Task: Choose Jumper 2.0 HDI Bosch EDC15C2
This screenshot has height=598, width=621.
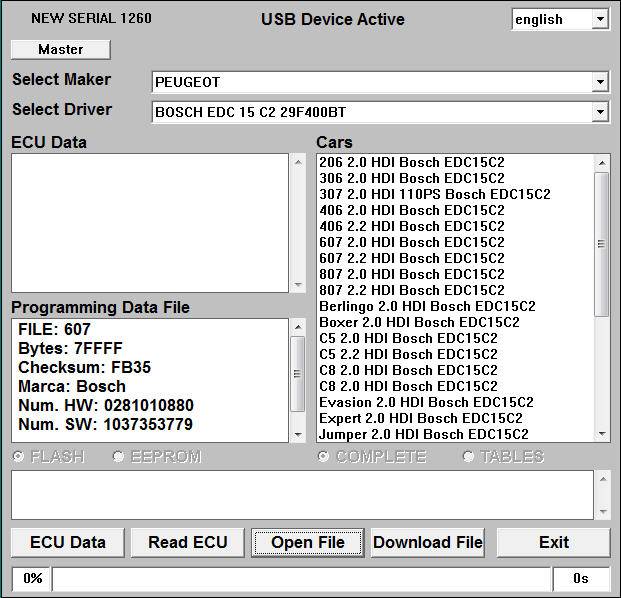Action: (423, 434)
